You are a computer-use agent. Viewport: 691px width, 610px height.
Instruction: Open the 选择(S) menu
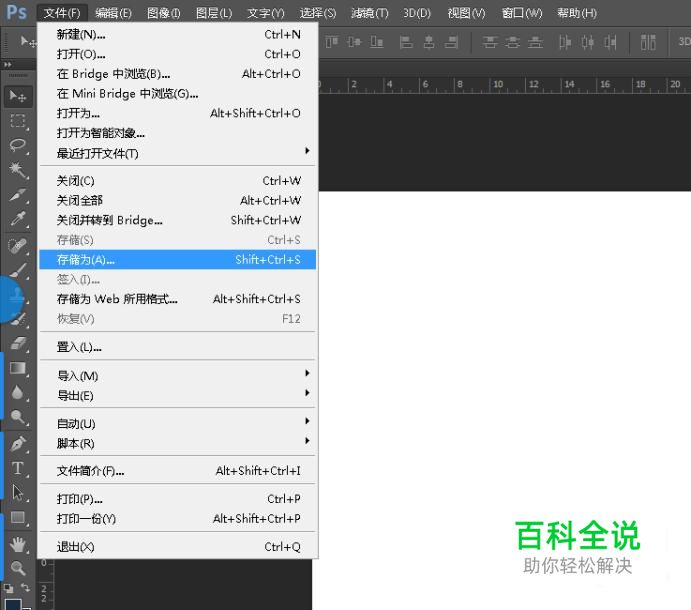tap(318, 13)
